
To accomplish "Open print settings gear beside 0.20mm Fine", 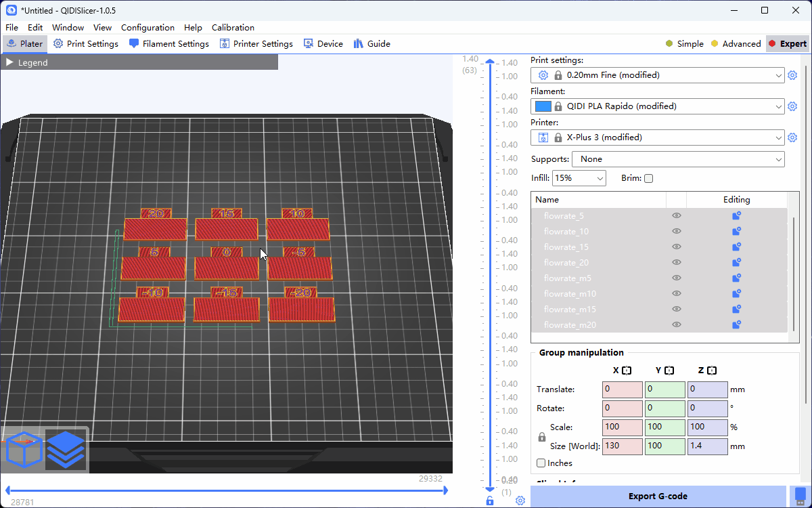I will tap(792, 75).
